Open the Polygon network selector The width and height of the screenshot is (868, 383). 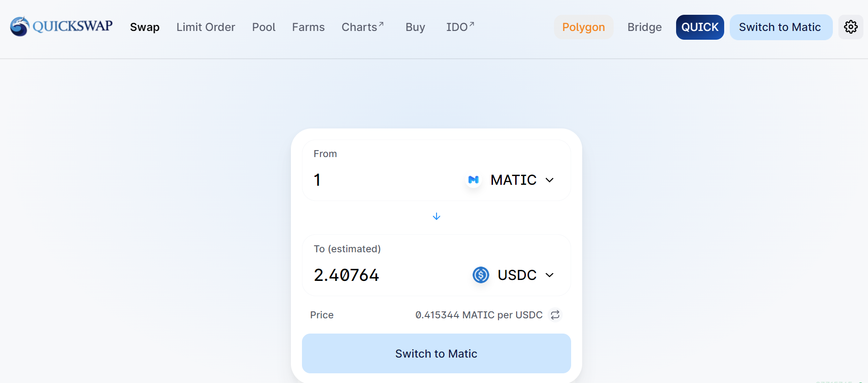tap(583, 27)
